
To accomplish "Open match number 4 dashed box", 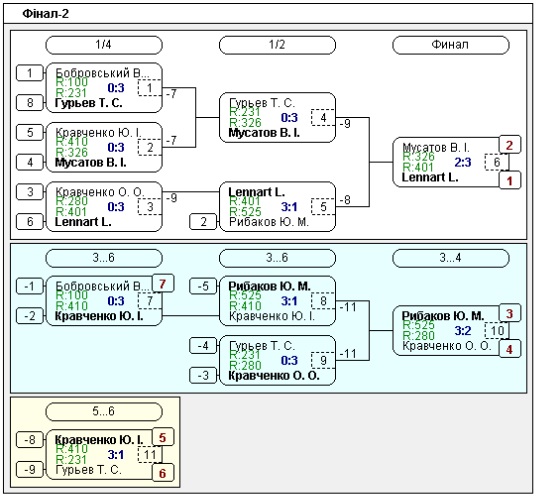I will coord(323,118).
